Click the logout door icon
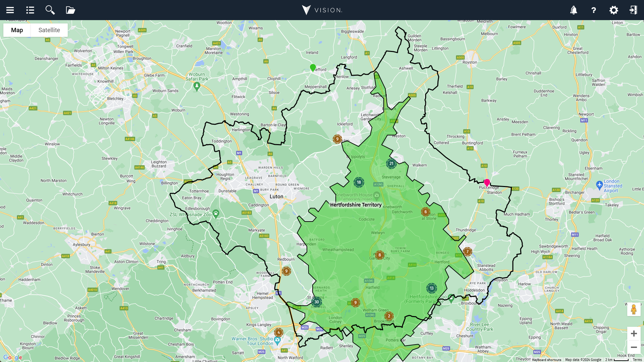 [633, 10]
